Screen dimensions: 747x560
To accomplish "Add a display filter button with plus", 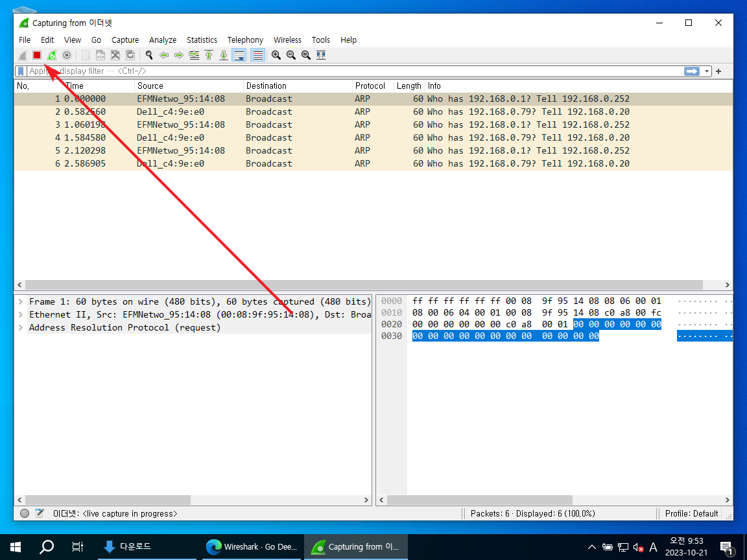I will point(718,71).
